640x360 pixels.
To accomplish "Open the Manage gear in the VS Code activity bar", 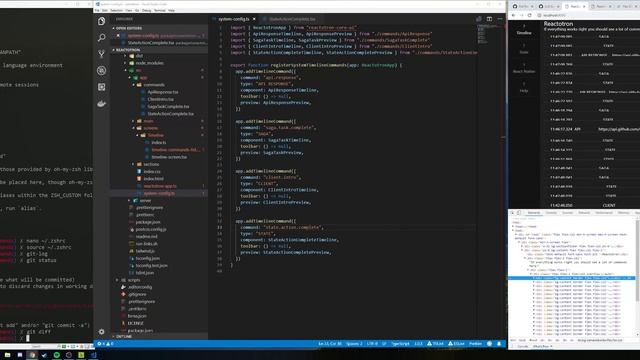I will pyautogui.click(x=102, y=332).
